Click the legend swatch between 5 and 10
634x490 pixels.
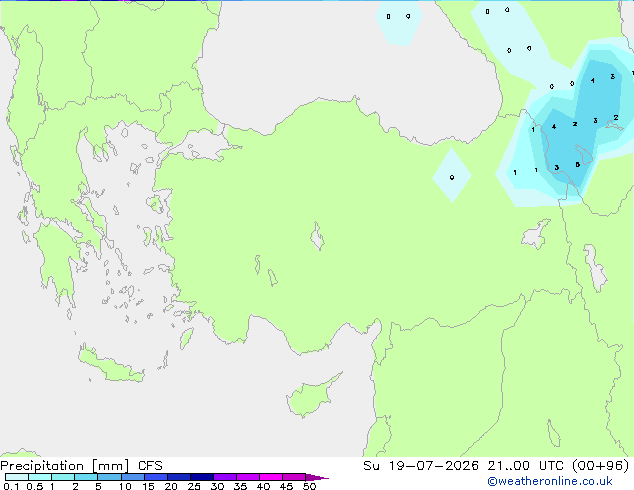[109, 477]
